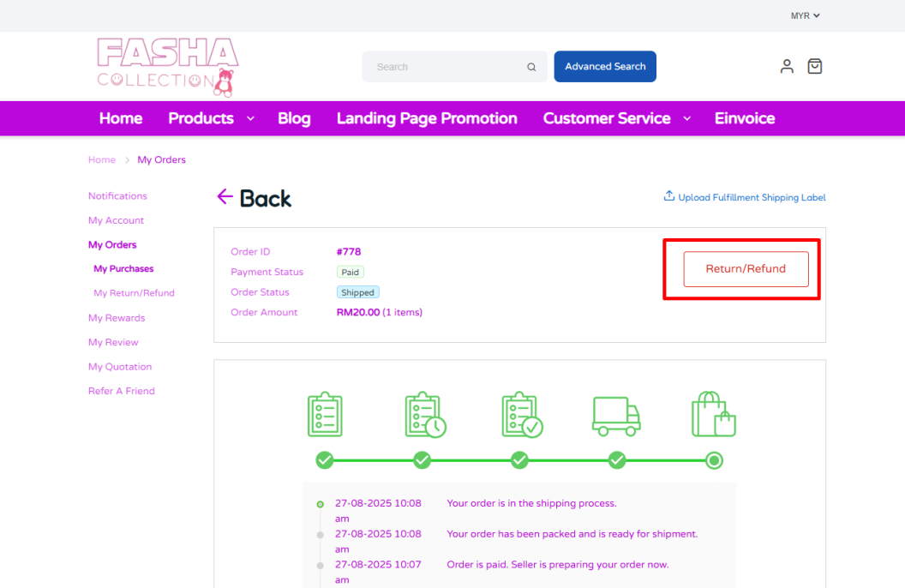Click the user account profile icon
This screenshot has width=905, height=588.
pos(787,66)
